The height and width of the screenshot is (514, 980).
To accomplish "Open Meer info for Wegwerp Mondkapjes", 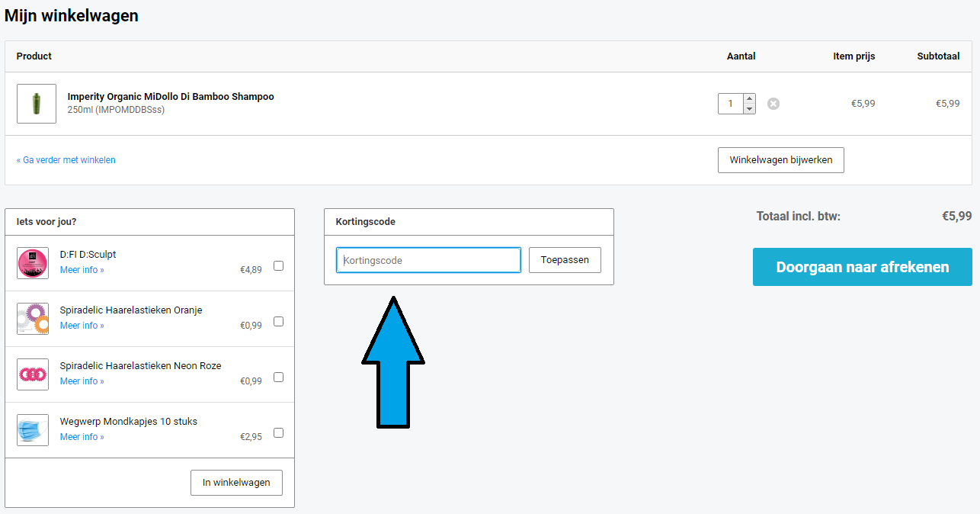I will (x=82, y=437).
